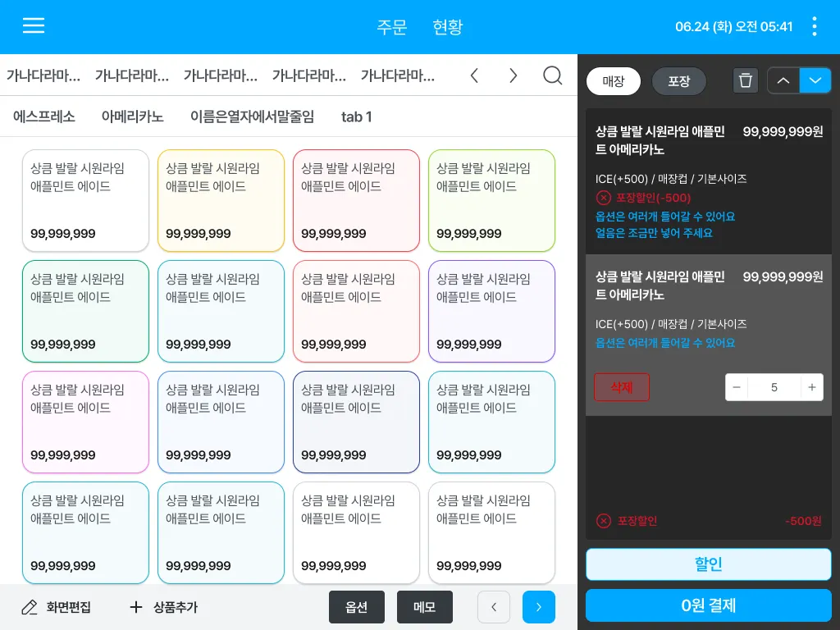Select the white-bordered product card in first row
840x630 pixels.
pos(85,200)
